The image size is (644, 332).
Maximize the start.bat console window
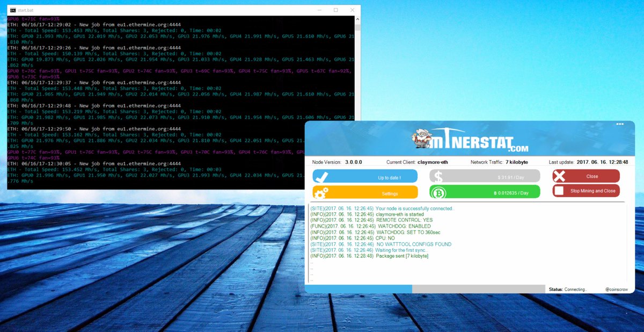336,10
